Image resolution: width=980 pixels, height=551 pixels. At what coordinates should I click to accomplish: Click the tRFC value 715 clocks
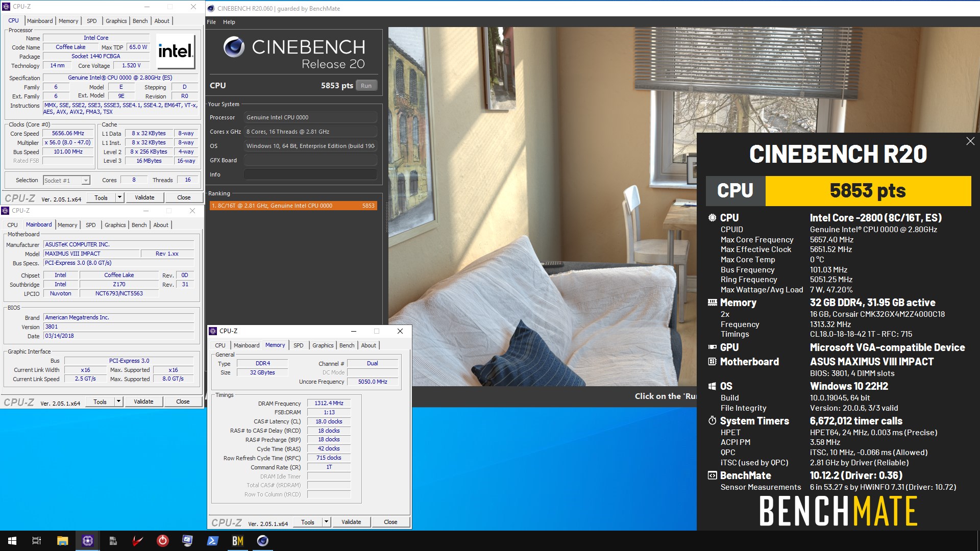[x=329, y=458]
